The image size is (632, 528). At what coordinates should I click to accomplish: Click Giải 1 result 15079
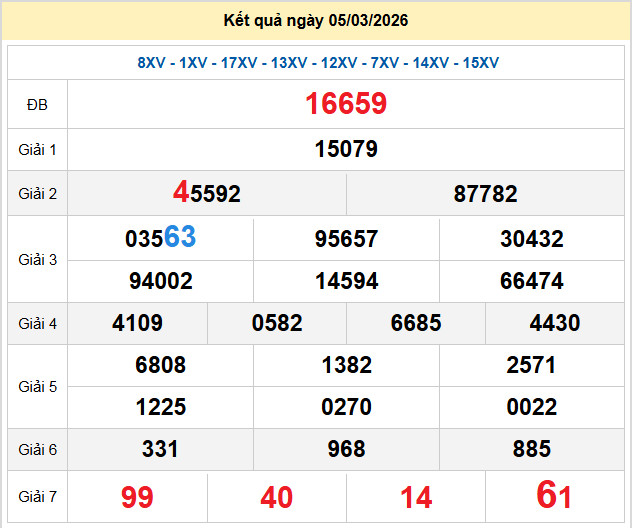346,150
